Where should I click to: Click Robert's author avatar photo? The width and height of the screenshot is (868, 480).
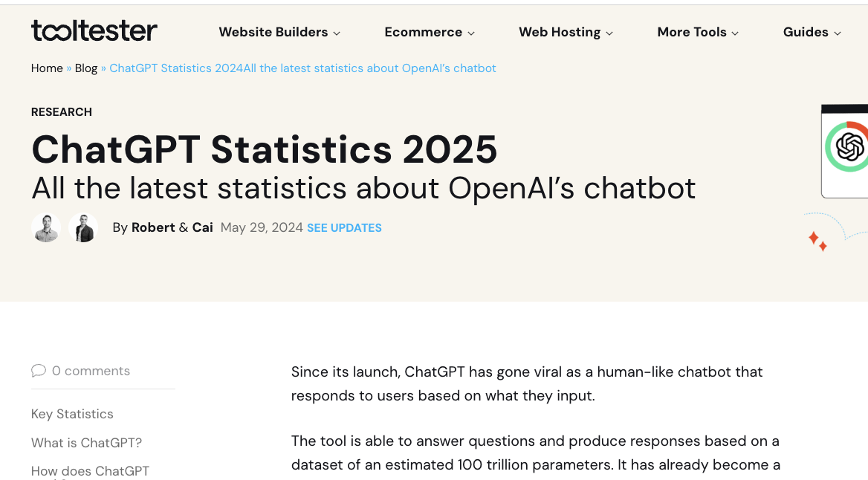coord(46,227)
